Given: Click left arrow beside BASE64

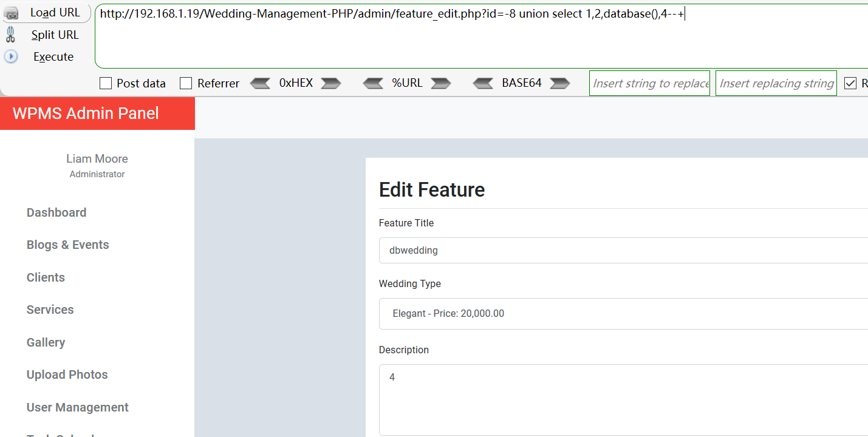Looking at the screenshot, I should pos(483,83).
